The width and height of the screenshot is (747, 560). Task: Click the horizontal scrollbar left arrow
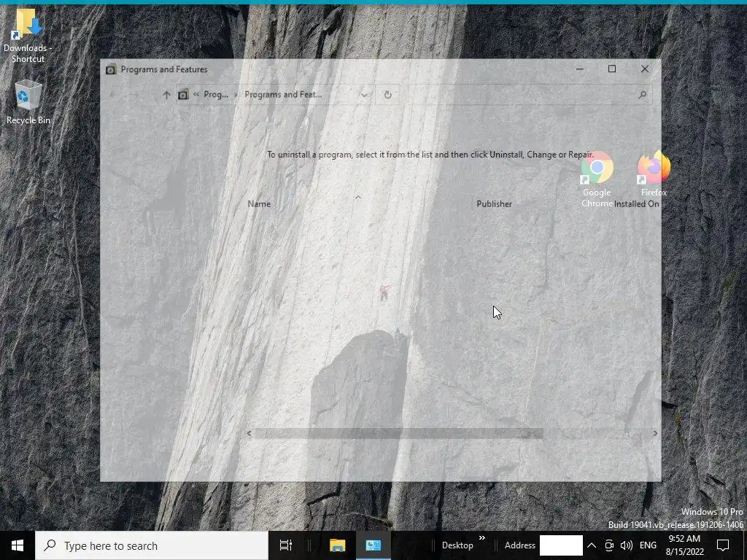(249, 433)
